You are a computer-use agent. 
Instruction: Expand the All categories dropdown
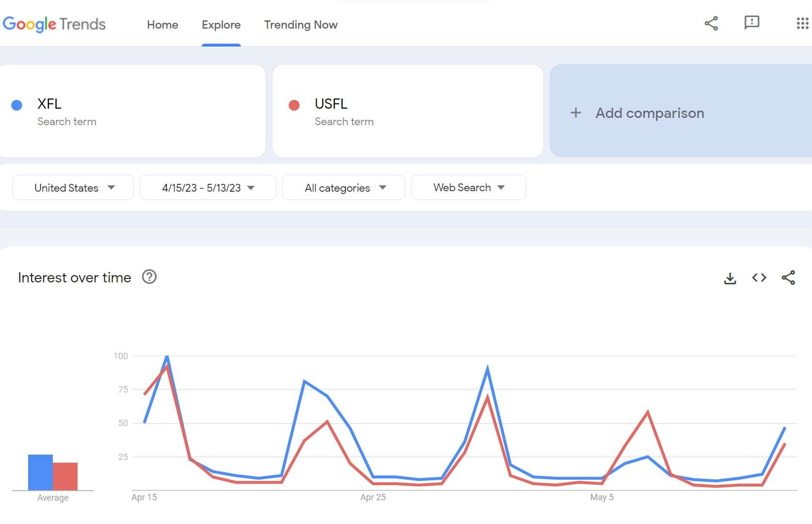pyautogui.click(x=344, y=187)
